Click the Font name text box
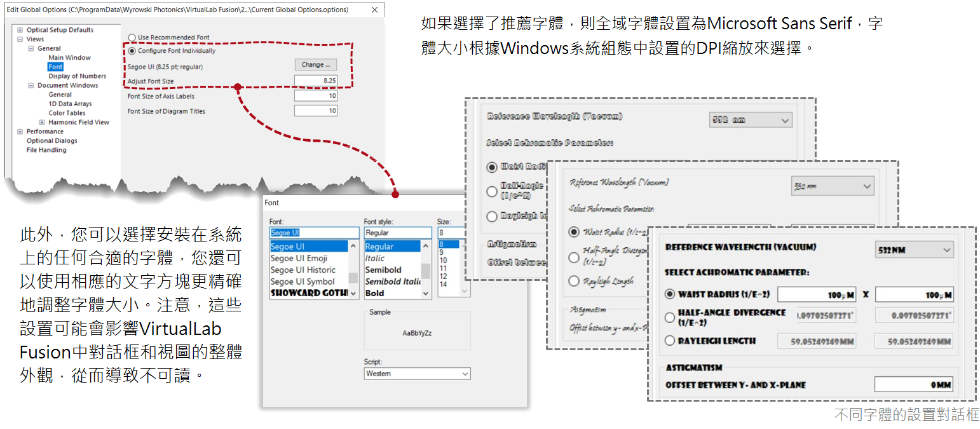The width and height of the screenshot is (980, 429). tap(315, 233)
